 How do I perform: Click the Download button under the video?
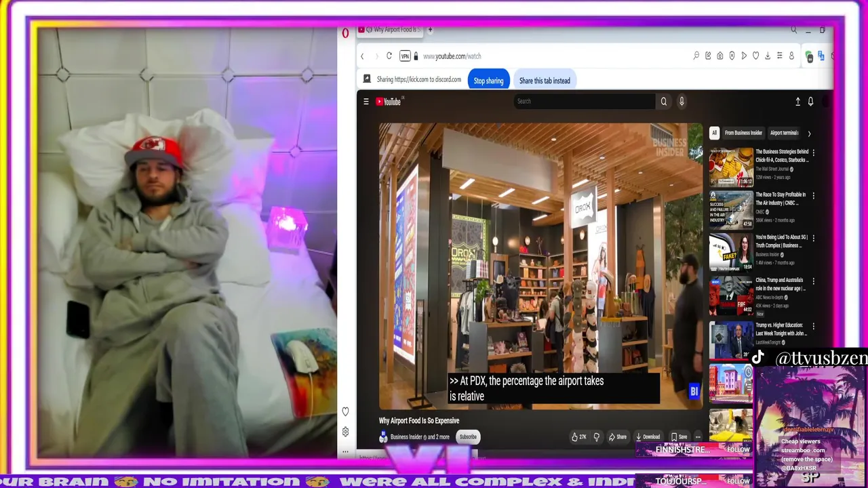point(648,437)
